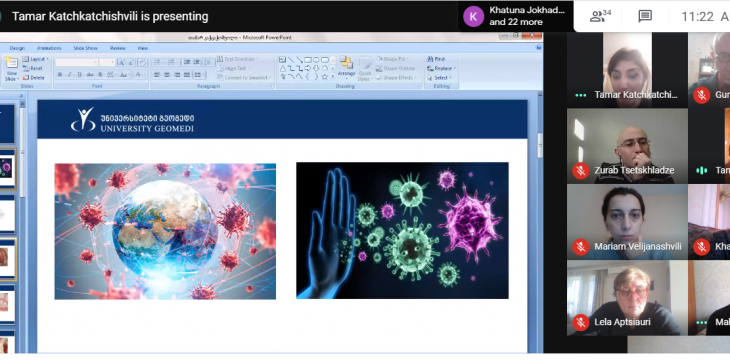
Task: Apply italic formatting with the I icon
Action: click(69, 75)
